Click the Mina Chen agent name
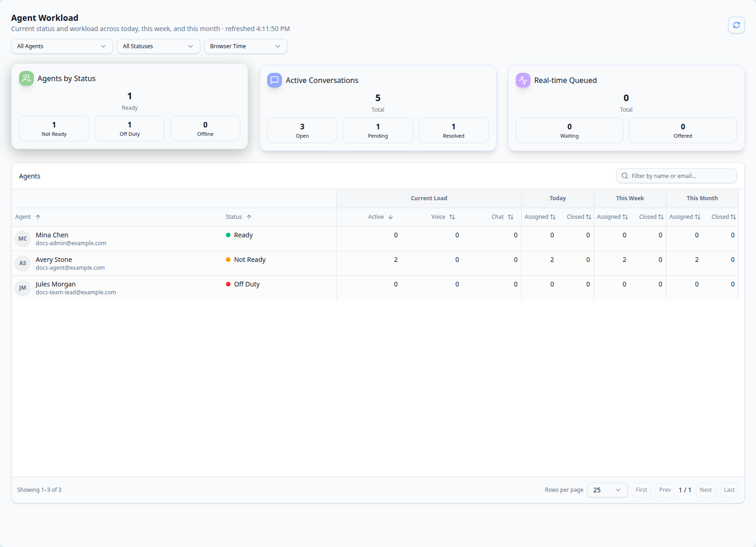The image size is (756, 547). (52, 235)
